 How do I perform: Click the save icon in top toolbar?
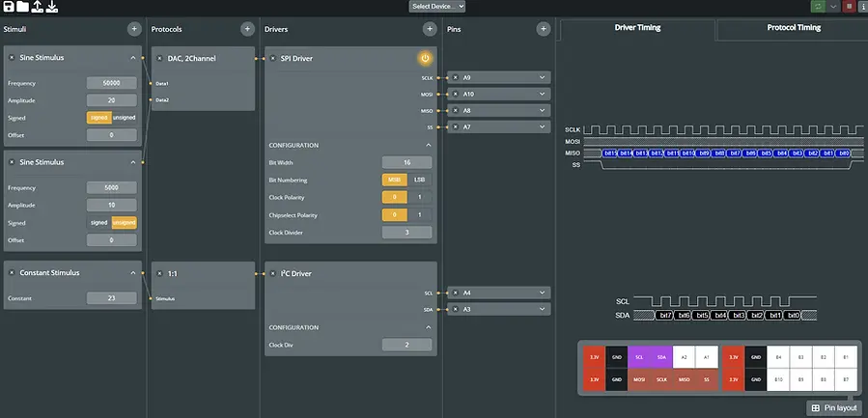point(9,7)
